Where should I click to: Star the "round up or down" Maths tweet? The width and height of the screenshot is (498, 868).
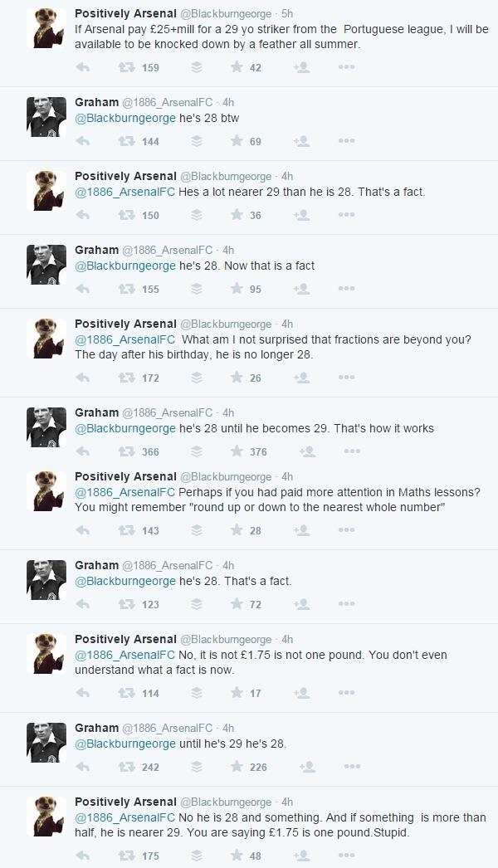[237, 530]
